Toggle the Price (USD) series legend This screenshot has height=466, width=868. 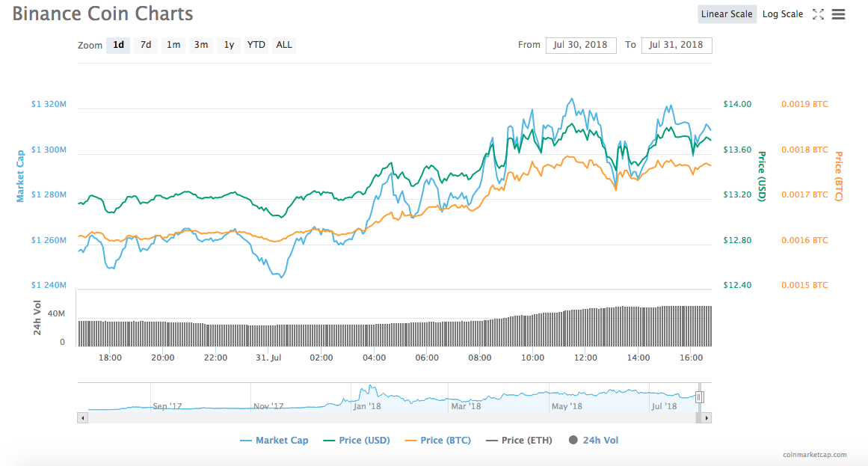click(357, 441)
